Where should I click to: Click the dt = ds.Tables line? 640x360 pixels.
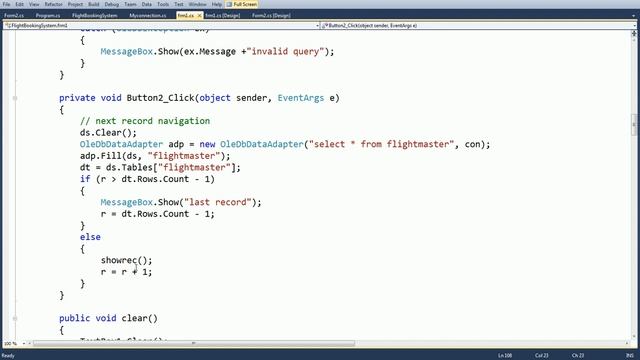(160, 168)
